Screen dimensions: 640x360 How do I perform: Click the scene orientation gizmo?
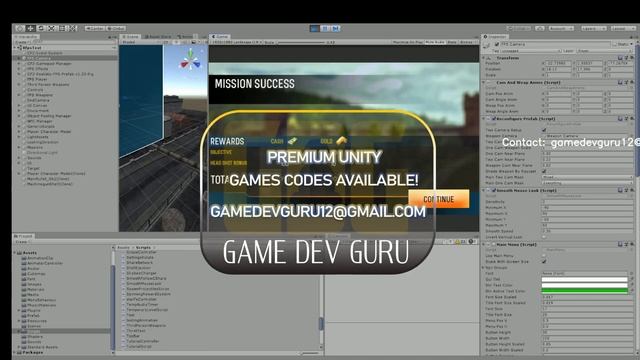tap(190, 60)
